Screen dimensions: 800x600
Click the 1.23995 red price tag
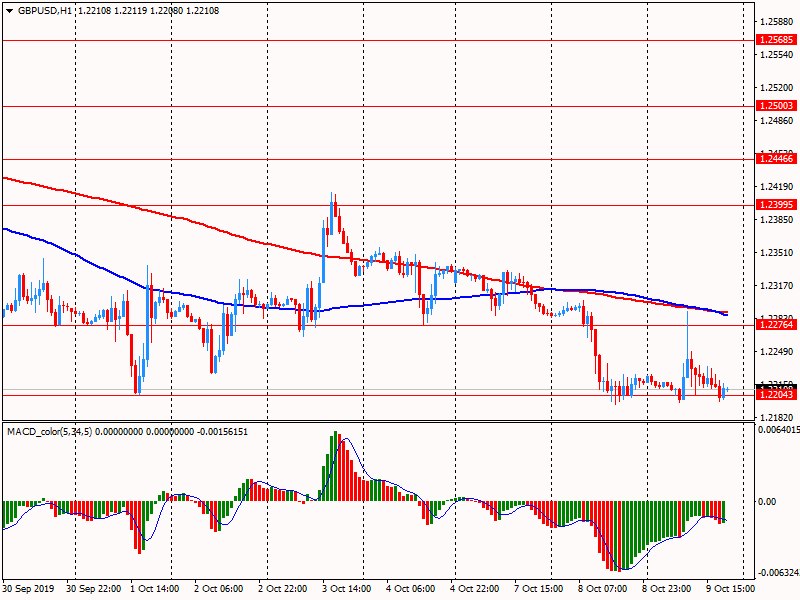click(777, 205)
